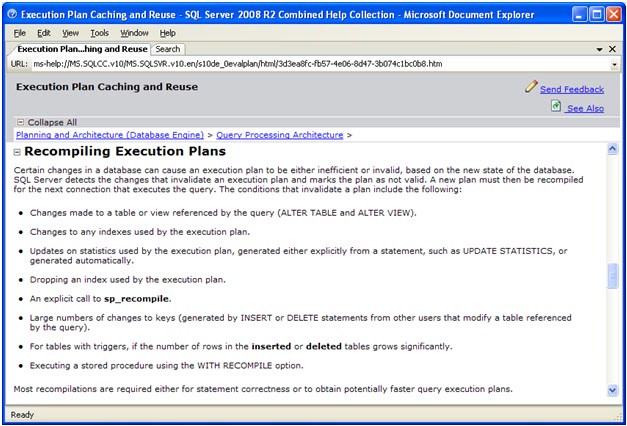This screenshot has width=627, height=426.
Task: Click inside the URL address field
Action: click(x=320, y=64)
